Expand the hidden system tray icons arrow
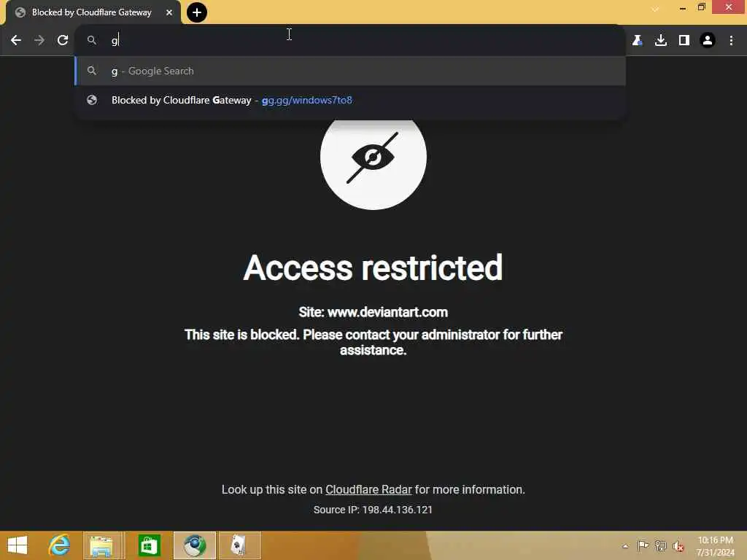This screenshot has width=747, height=560. pos(625,546)
